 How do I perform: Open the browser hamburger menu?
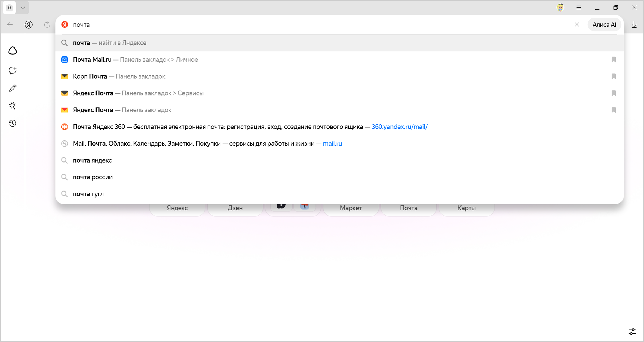pos(579,8)
